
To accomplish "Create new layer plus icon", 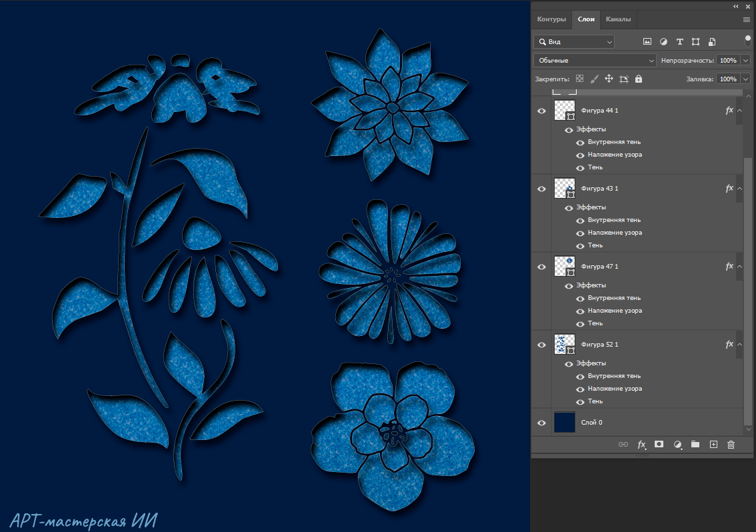I will 713,445.
